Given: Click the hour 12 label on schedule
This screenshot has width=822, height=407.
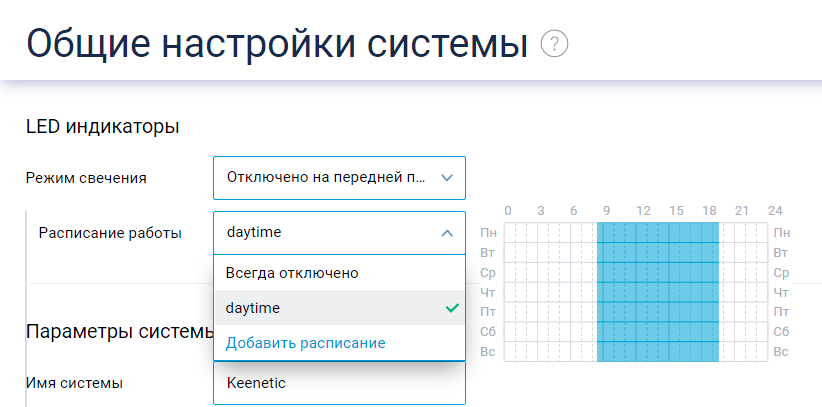Looking at the screenshot, I should tap(644, 211).
